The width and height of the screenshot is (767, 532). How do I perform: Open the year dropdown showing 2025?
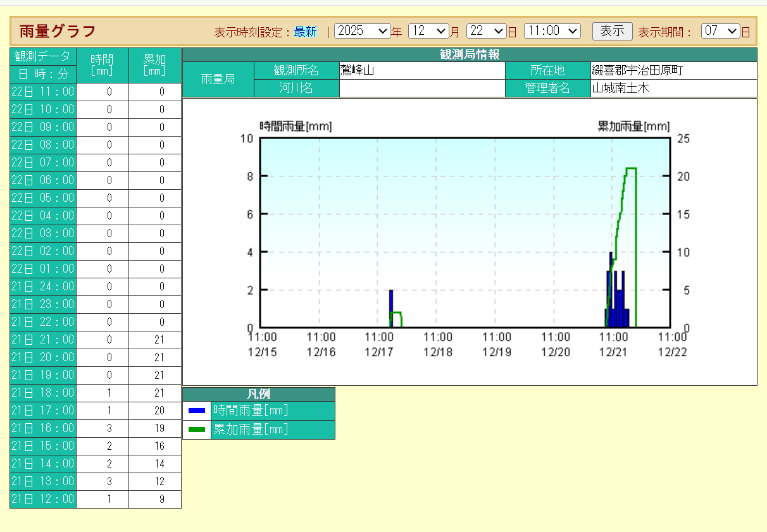tap(362, 31)
